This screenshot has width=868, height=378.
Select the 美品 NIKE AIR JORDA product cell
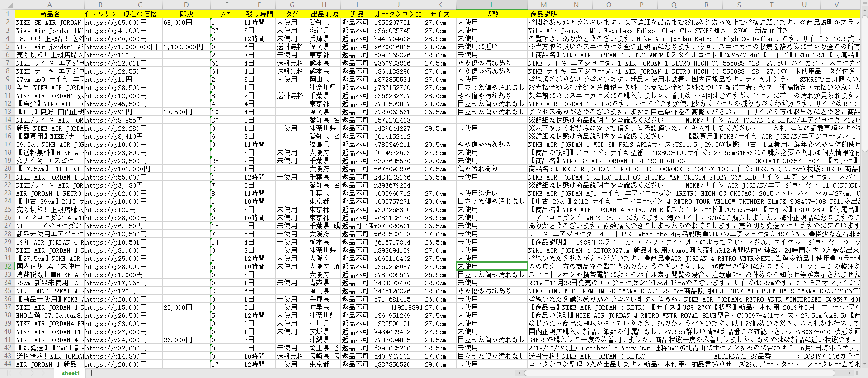[50, 87]
